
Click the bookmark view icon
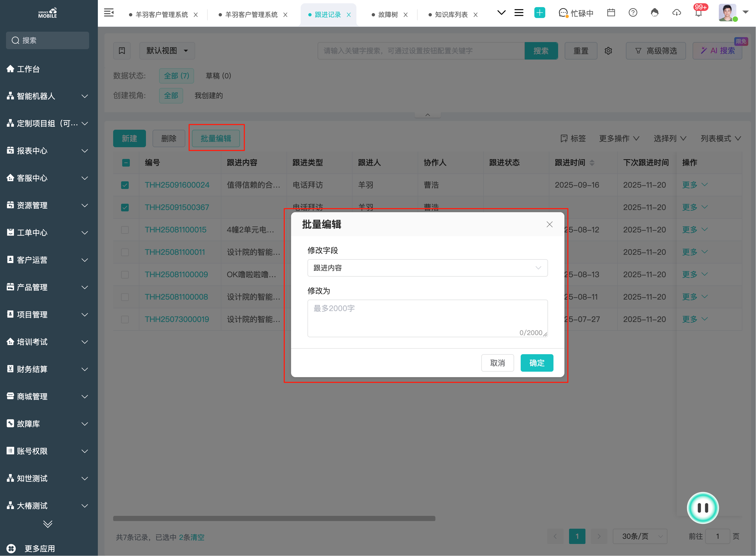coord(122,51)
